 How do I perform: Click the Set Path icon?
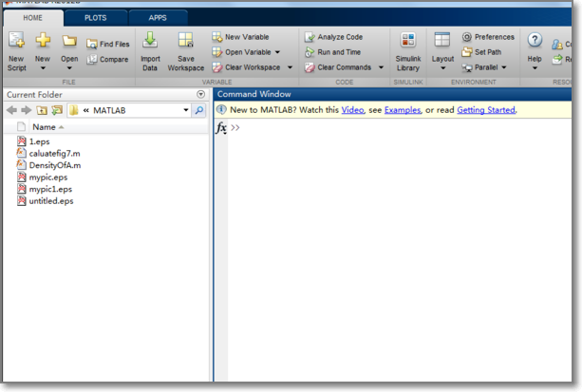tap(467, 52)
